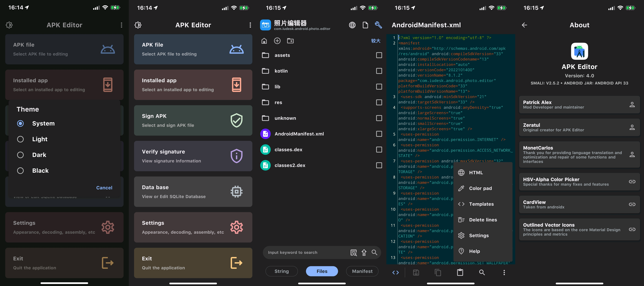Viewport: 644px width, 286px height.
Task: Click the paste clipboard icon in editor toolbar
Action: click(460, 273)
